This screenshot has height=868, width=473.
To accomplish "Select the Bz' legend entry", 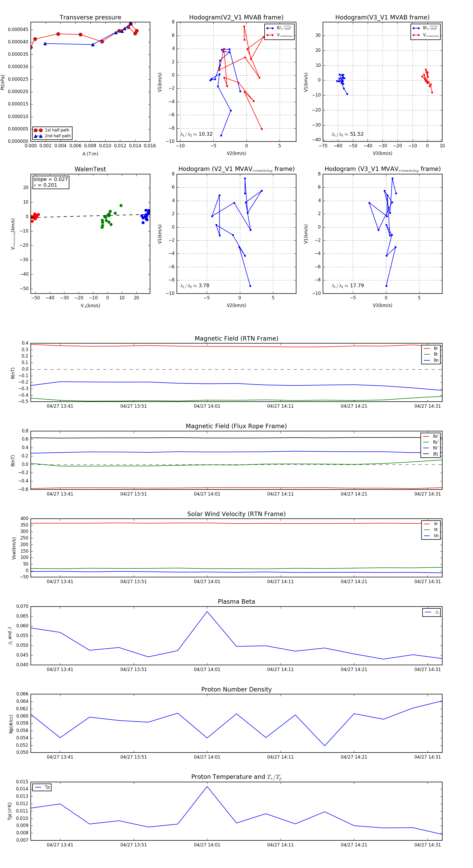I will tap(431, 448).
